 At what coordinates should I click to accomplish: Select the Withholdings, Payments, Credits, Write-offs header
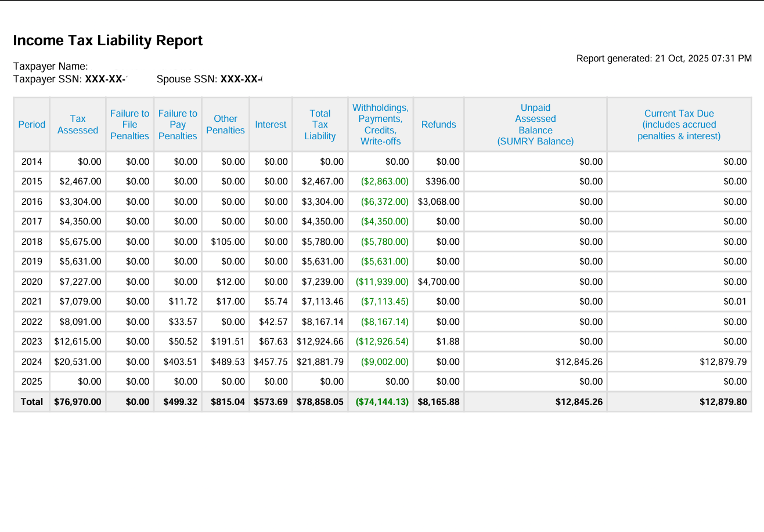pos(380,124)
